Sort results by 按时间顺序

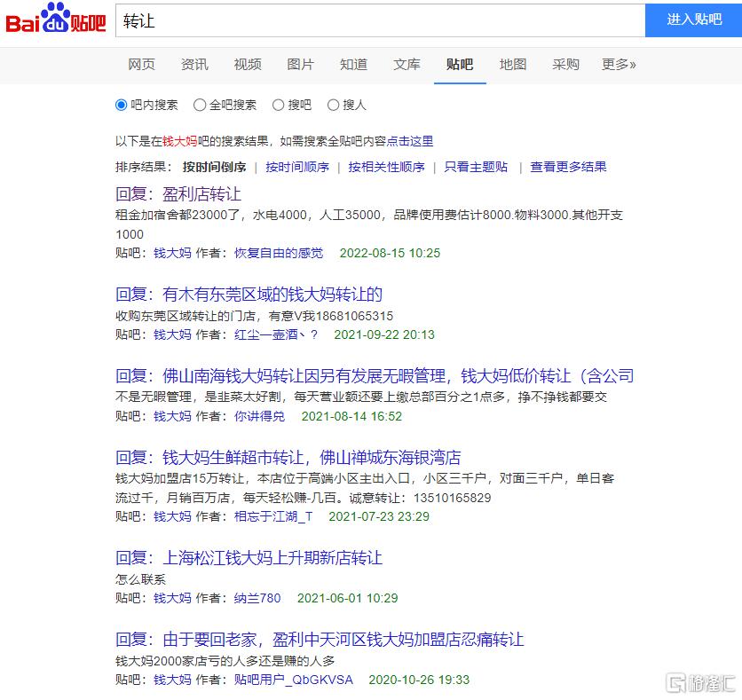297,167
